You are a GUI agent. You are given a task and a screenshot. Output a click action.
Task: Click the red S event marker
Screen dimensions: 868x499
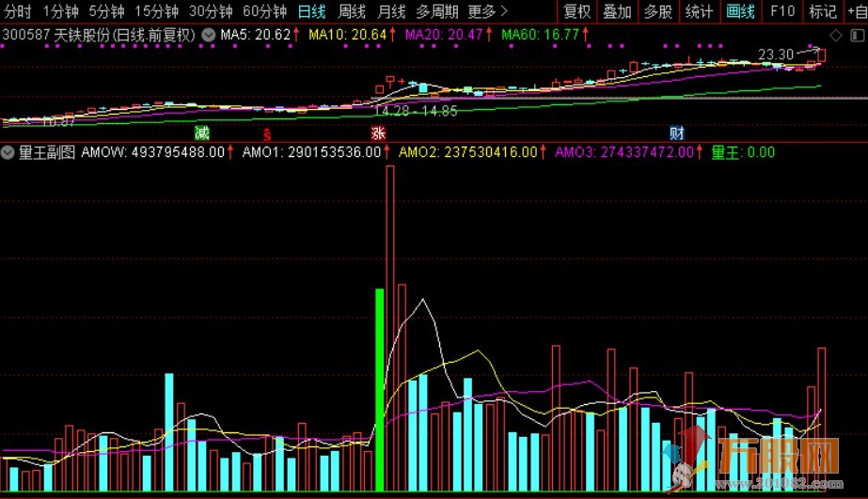tap(267, 133)
